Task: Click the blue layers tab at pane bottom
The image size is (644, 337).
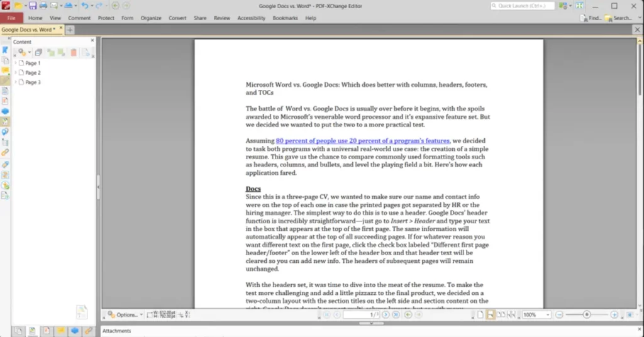Action: click(74, 331)
